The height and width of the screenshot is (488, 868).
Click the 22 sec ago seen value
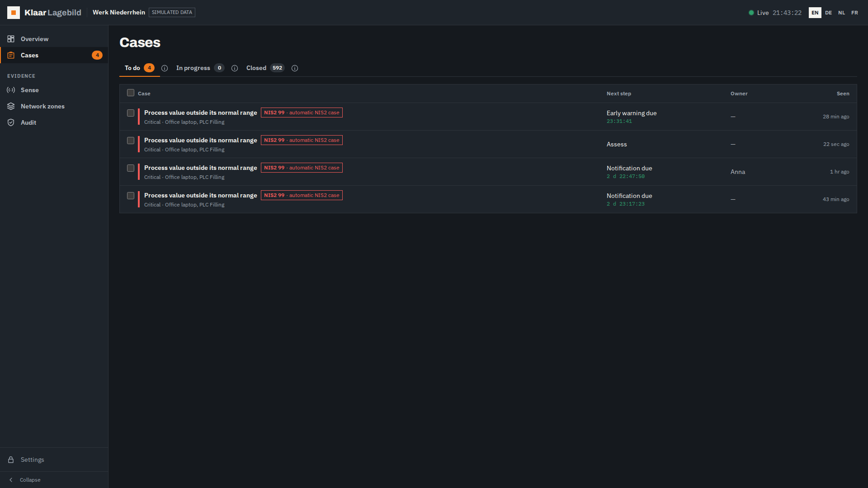click(836, 144)
